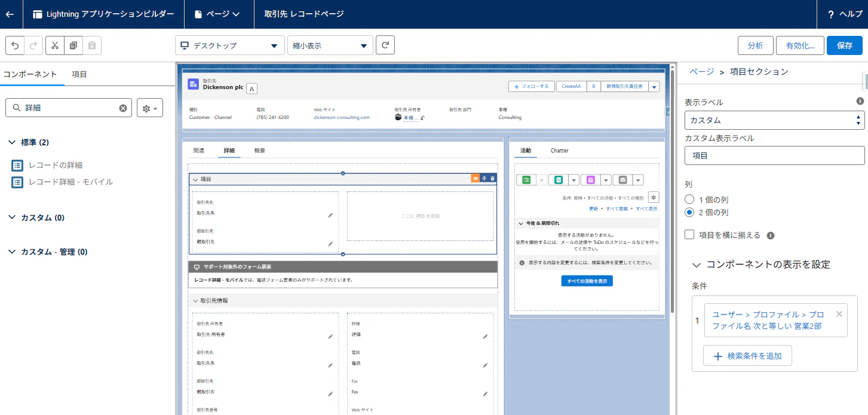
Task: Select 1 個の列 radio button
Action: click(689, 199)
